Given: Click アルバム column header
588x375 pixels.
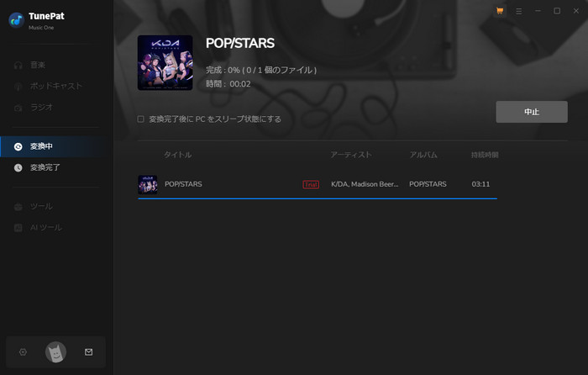Looking at the screenshot, I should [x=423, y=155].
